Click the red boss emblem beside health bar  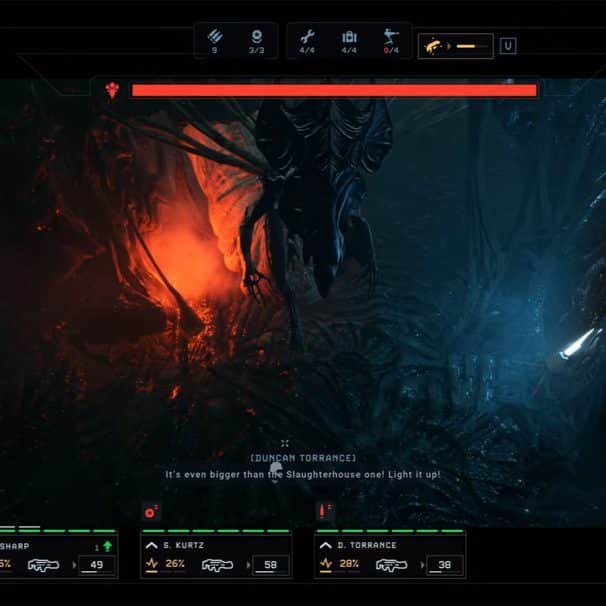pyautogui.click(x=112, y=90)
